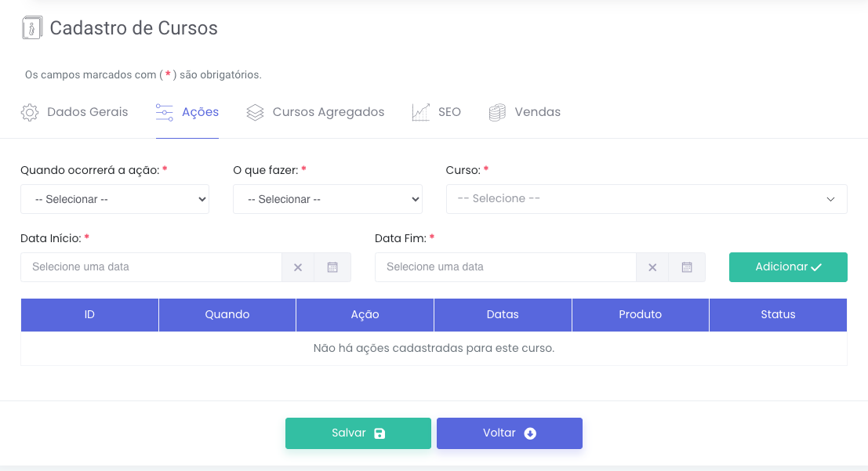The height and width of the screenshot is (471, 868).
Task: Click the Voltar button
Action: tap(509, 433)
